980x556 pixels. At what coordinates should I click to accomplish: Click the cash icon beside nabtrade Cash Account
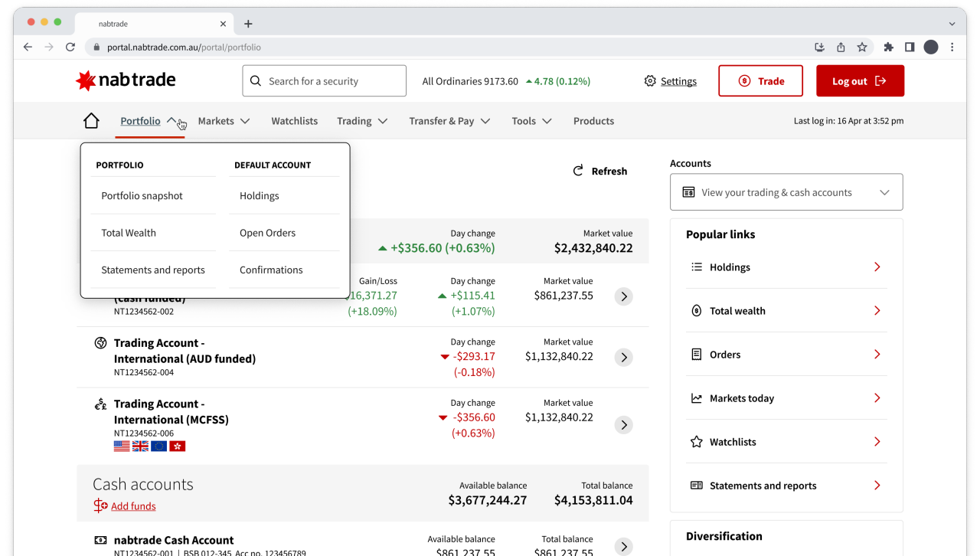pos(100,540)
